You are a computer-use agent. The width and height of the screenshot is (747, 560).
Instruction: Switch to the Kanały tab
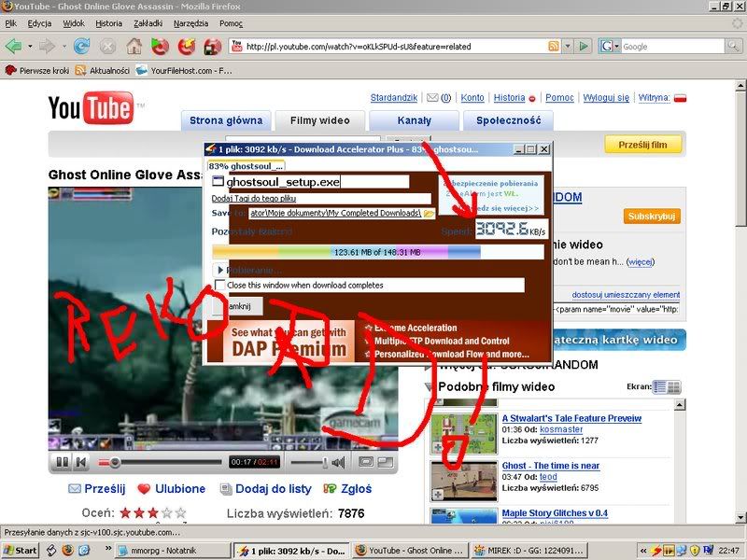coord(414,120)
